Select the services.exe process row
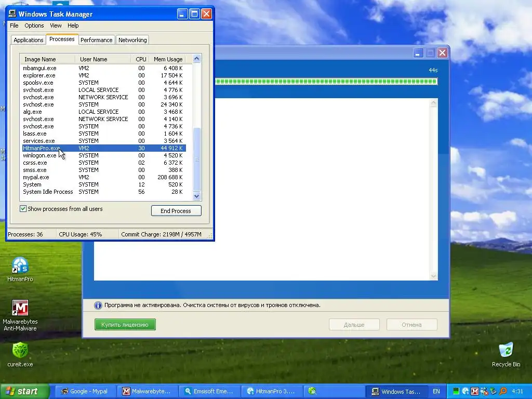The image size is (532, 399). (103, 141)
